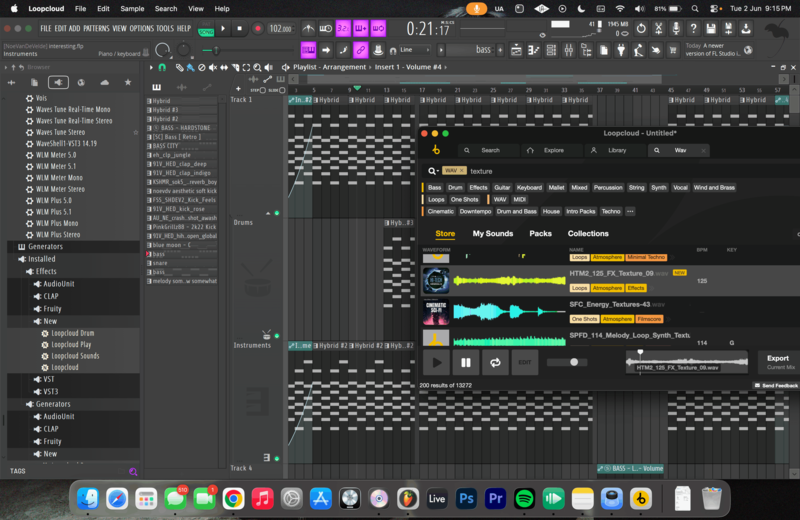
Task: Show more genre tags with ellipsis button
Action: [630, 211]
